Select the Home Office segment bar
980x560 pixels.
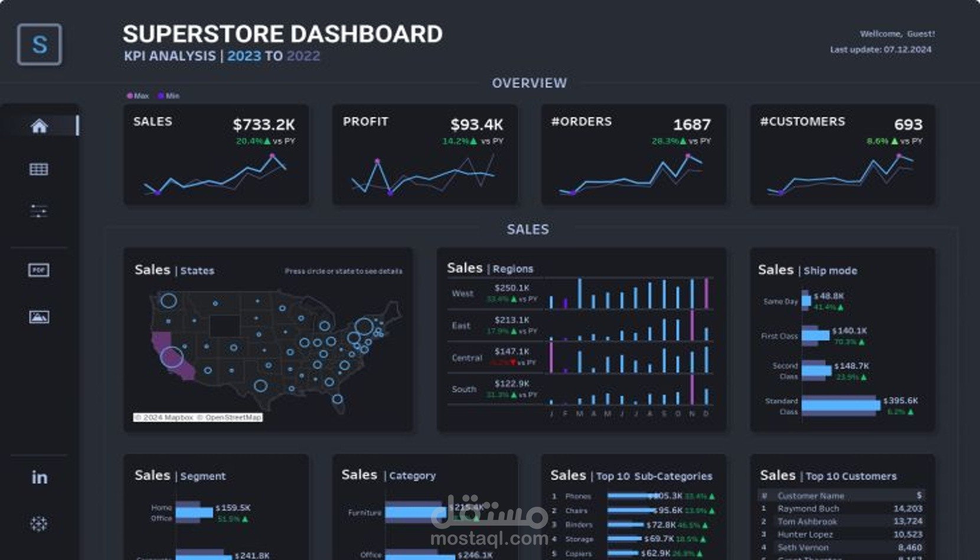click(x=194, y=512)
